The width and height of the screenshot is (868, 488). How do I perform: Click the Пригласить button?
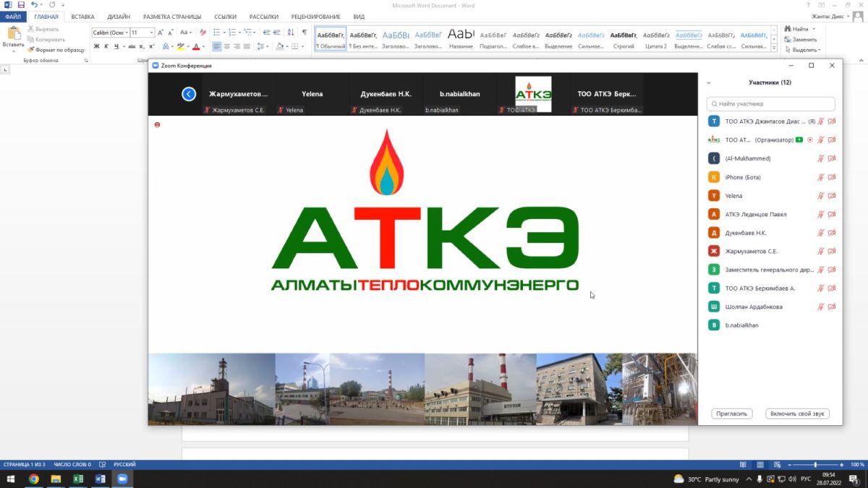(731, 414)
